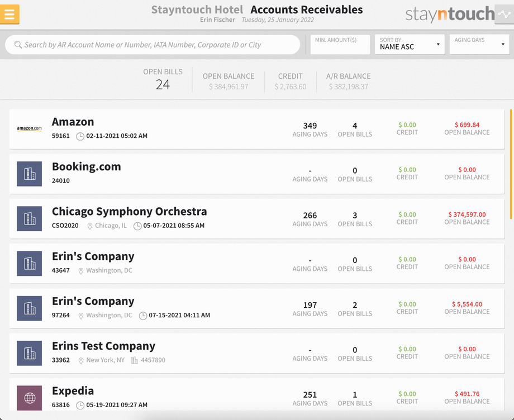Click user name Erin Fischer
The width and height of the screenshot is (514, 420).
pos(217,20)
